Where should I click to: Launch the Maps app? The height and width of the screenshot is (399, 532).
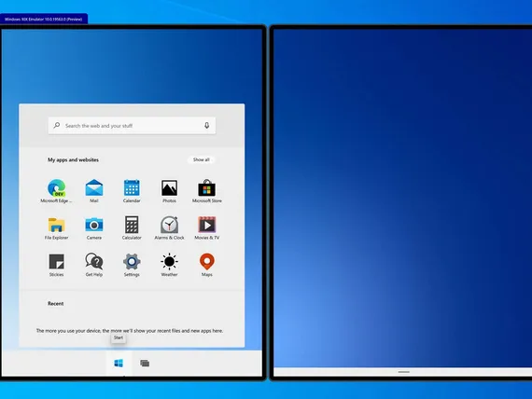[x=207, y=265]
